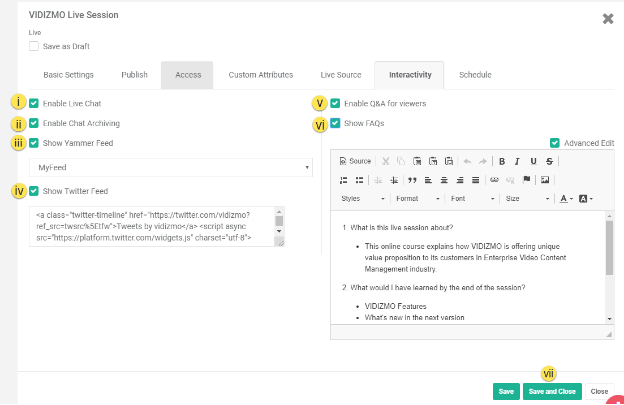
Task: Open the MyFeed Yammer dropdown
Action: 170,167
